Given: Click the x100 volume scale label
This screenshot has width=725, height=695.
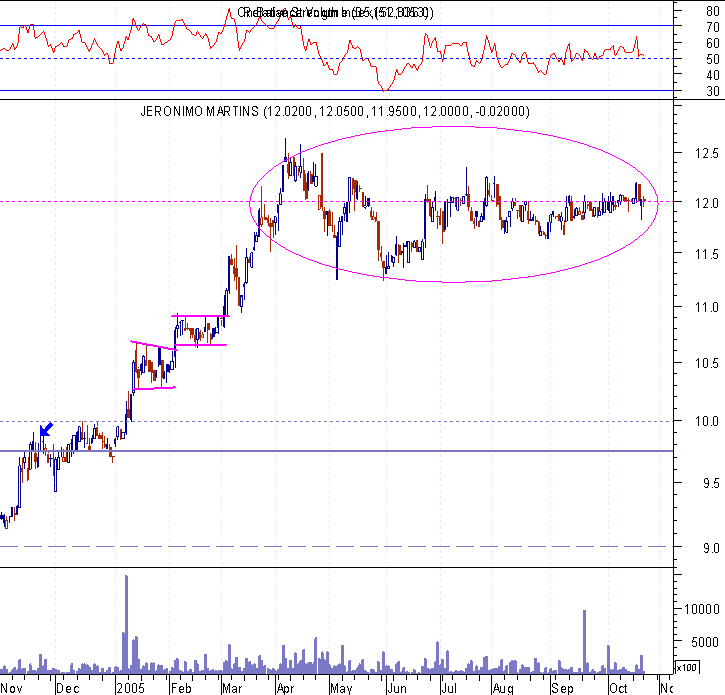Looking at the screenshot, I should click(687, 667).
